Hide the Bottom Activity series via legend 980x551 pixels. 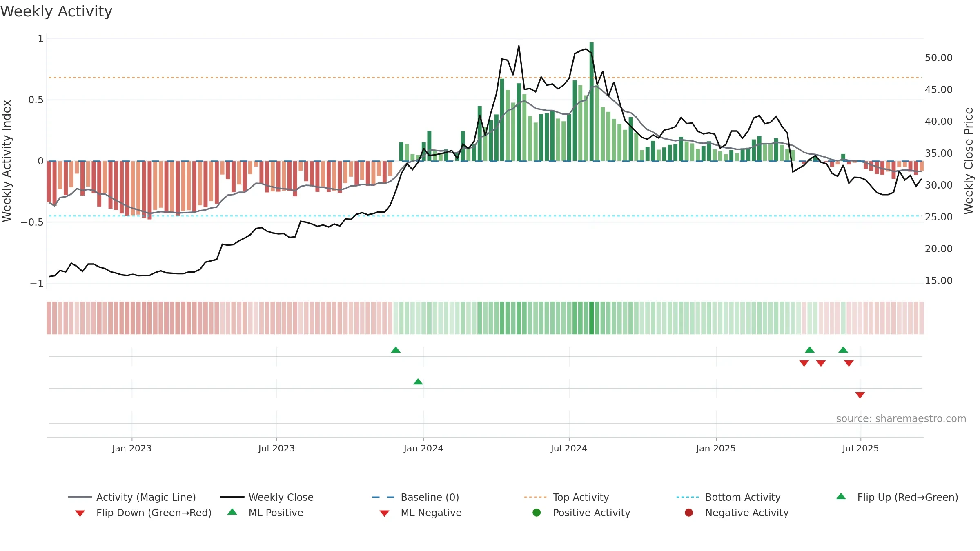(728, 497)
